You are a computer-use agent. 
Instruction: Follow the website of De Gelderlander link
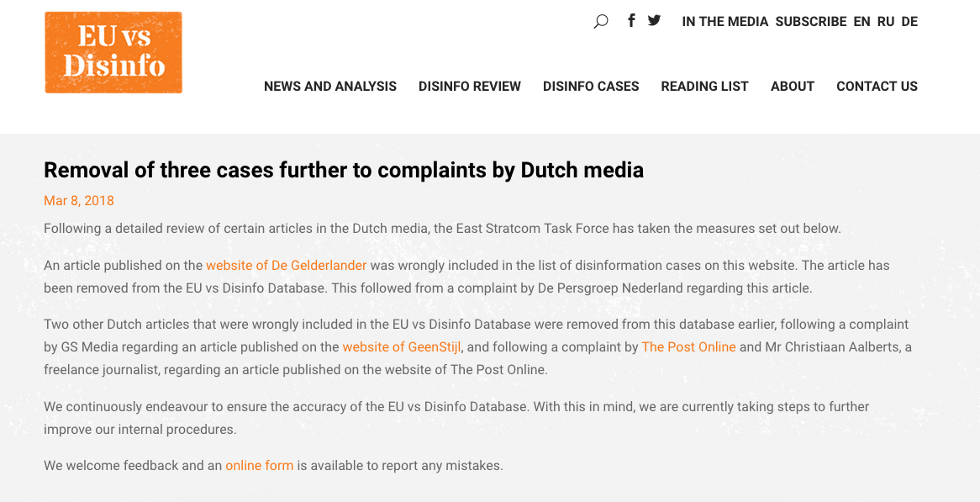coord(286,266)
